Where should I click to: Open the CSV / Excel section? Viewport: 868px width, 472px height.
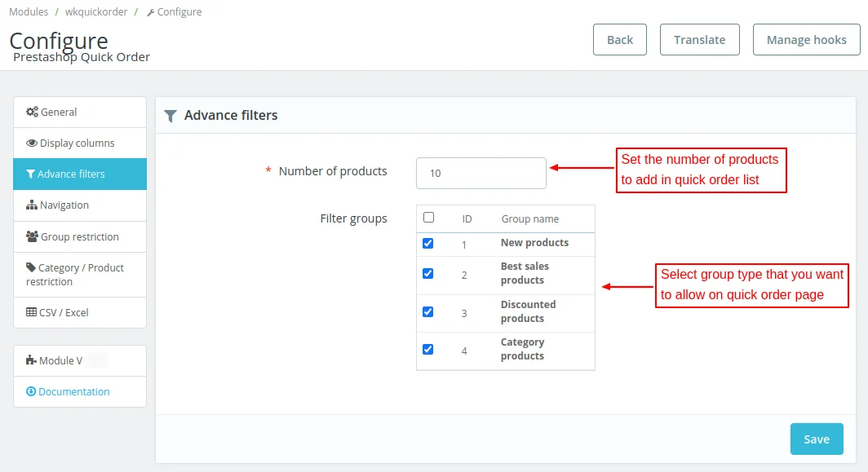(64, 312)
